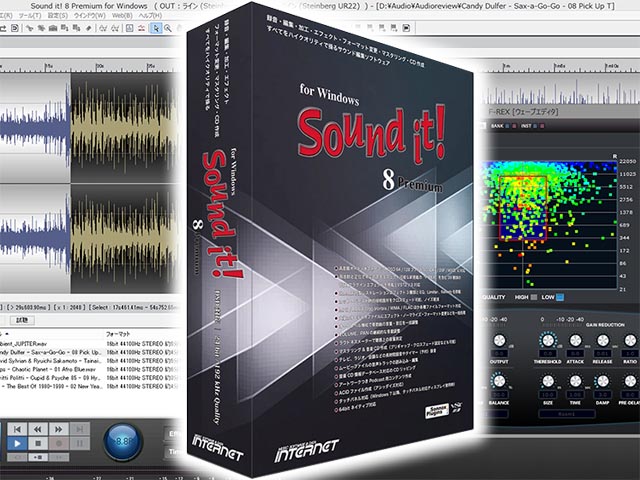Click the eraser-shaped toolbar icon
The image size is (640, 480).
pos(88,28)
